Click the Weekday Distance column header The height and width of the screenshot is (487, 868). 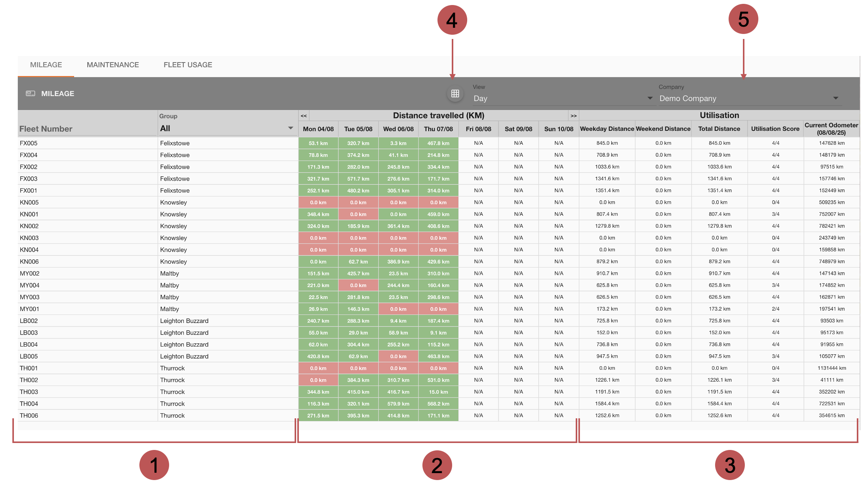coord(607,129)
